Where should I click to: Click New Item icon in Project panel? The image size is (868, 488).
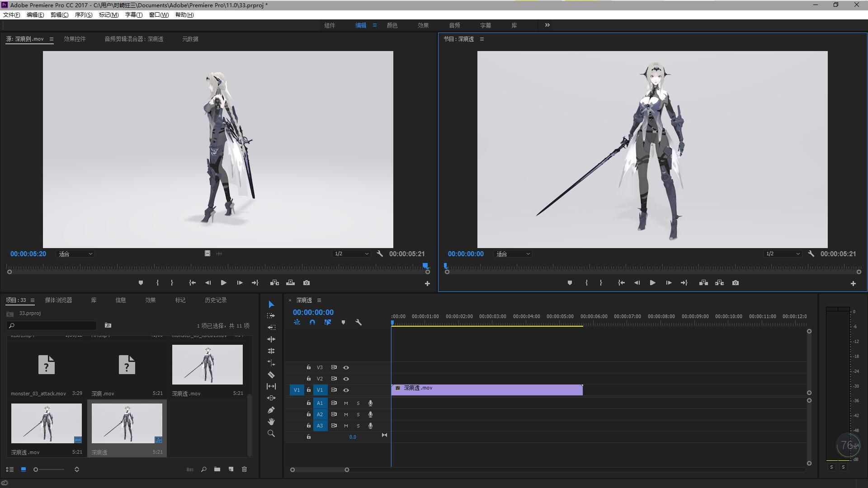(231, 469)
